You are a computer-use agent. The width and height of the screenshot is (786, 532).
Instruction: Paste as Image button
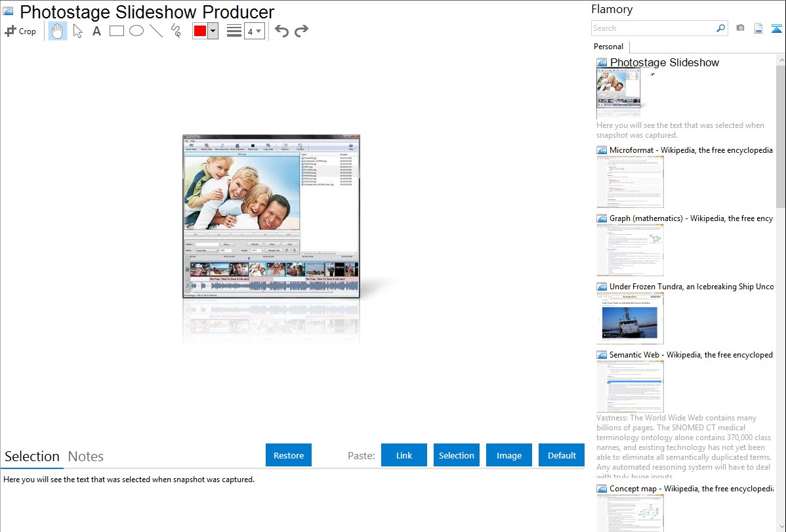pyautogui.click(x=508, y=455)
